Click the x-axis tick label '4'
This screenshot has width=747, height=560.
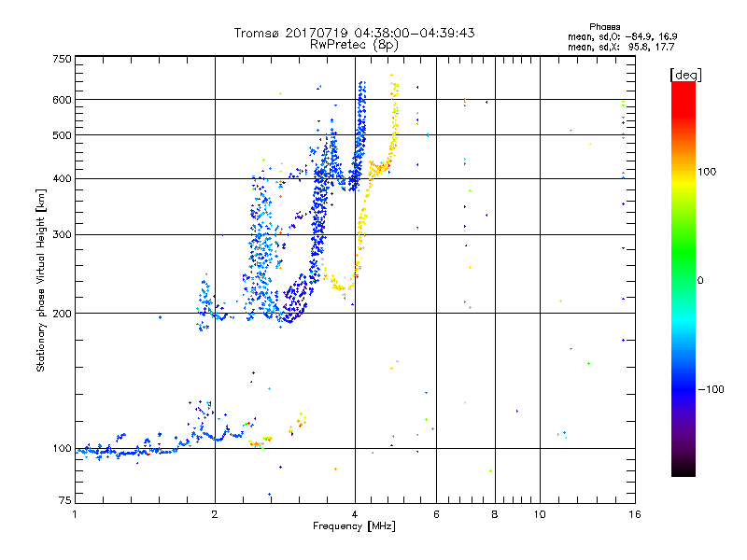click(355, 514)
